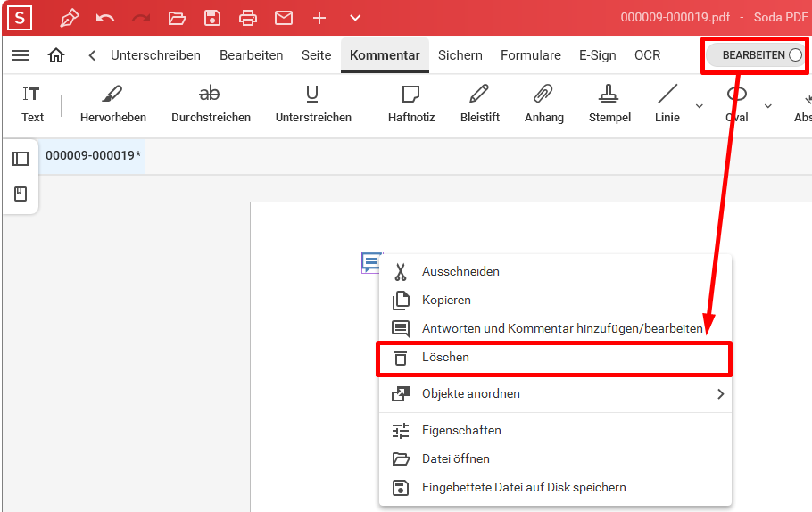Select the Text comment tool
812x512 pixels.
tap(32, 104)
